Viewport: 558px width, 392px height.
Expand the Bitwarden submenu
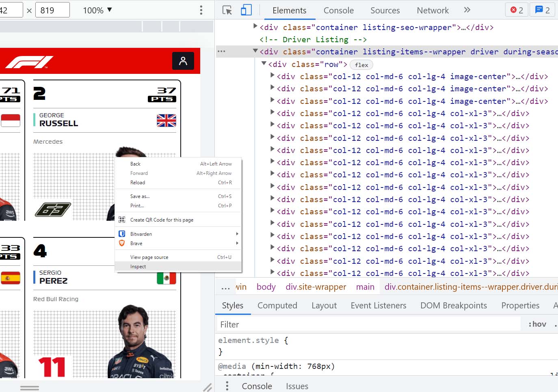[178, 234]
